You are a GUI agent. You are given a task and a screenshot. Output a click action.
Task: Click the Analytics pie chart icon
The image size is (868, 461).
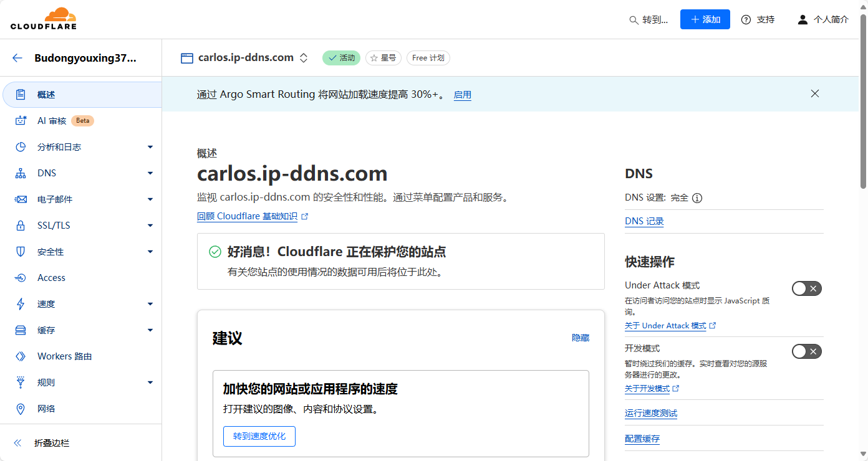click(x=21, y=147)
